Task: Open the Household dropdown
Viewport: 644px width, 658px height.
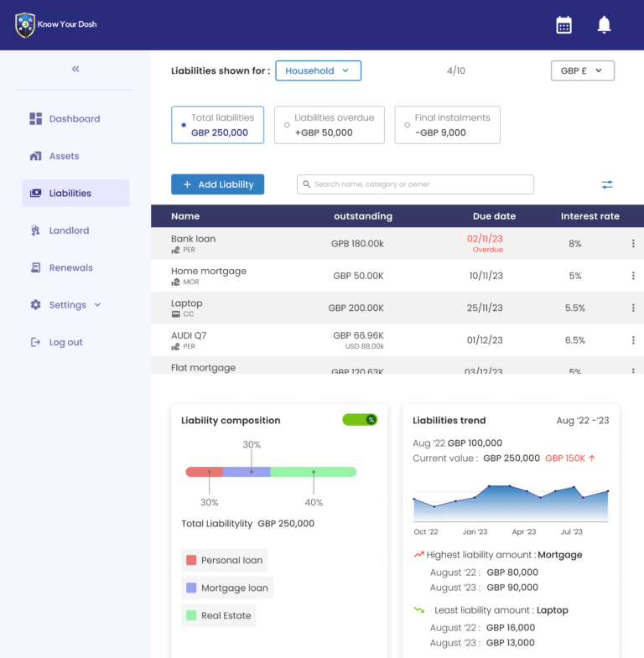Action: click(x=318, y=71)
